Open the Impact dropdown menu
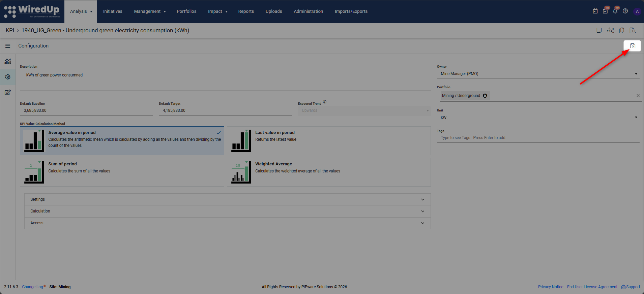Image resolution: width=644 pixels, height=294 pixels. [218, 11]
